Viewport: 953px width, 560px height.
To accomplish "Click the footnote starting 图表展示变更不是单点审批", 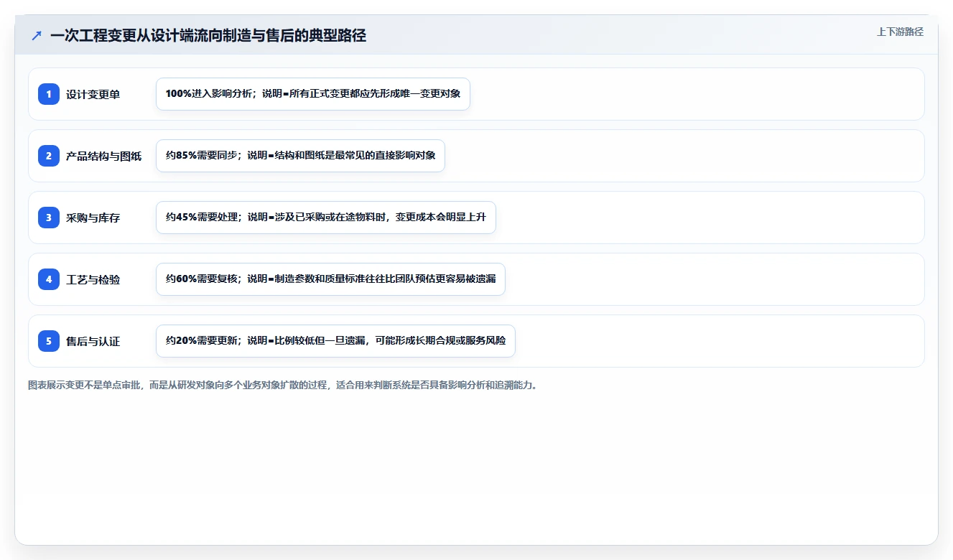I will click(x=283, y=386).
